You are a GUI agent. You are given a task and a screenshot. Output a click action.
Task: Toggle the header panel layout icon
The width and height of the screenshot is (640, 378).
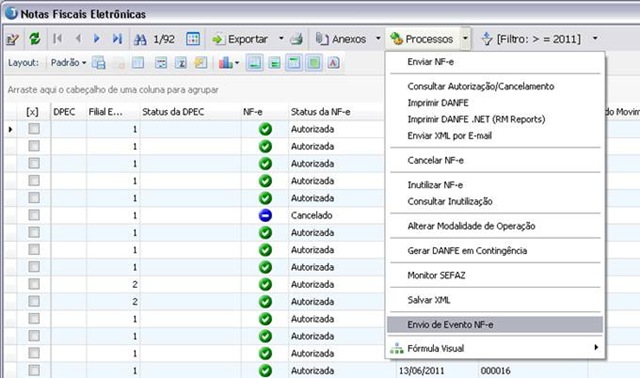[x=294, y=63]
